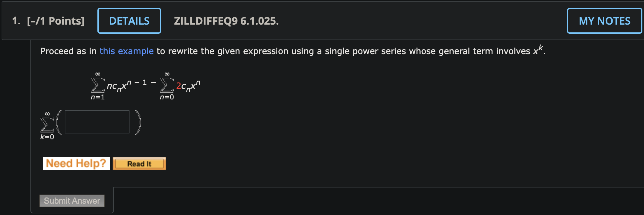Screen dimensions: 644x215
Task: Submit your answer for grading
Action: pos(72,201)
